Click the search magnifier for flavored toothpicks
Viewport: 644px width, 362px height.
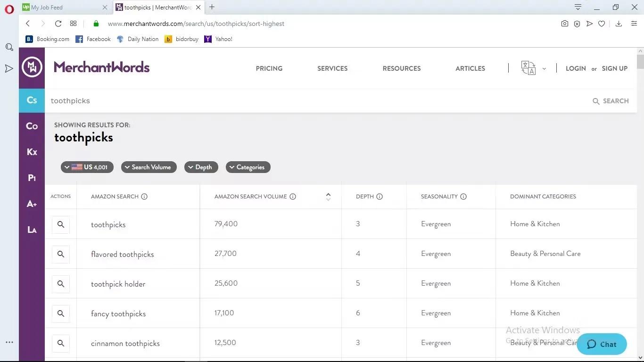[x=61, y=255]
